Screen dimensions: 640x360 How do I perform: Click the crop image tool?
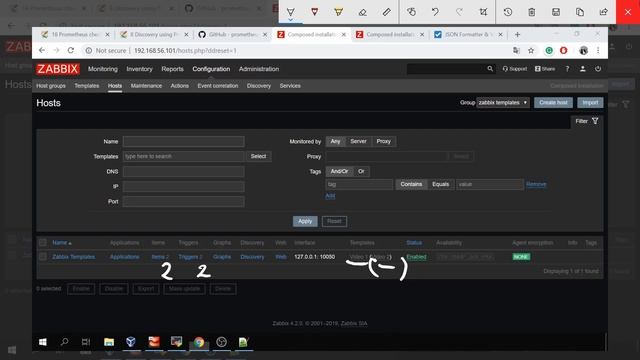tap(483, 12)
